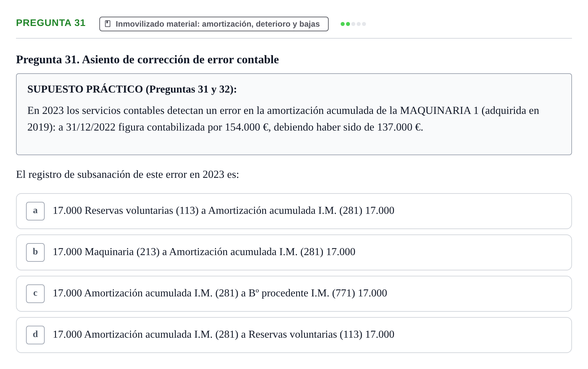Click the difficulty dots indicator
588x369 pixels.
(353, 24)
